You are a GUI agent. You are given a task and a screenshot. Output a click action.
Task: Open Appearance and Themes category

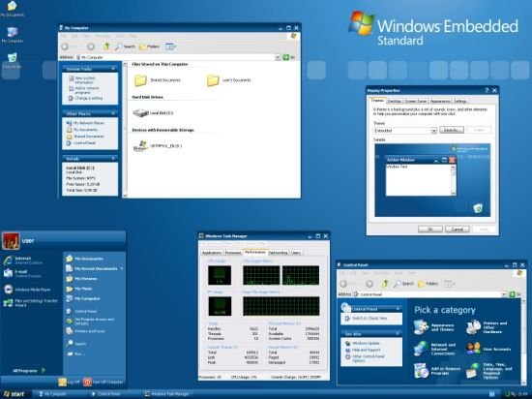[434, 327]
